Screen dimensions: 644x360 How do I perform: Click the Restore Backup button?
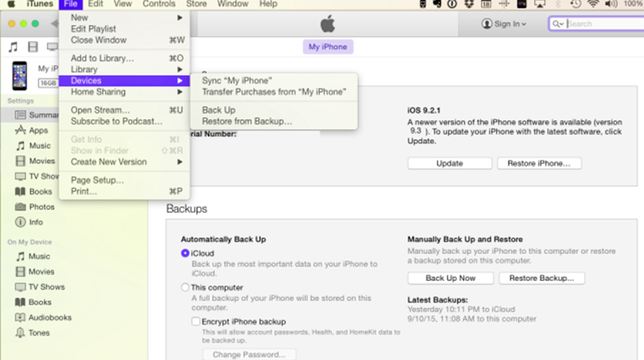(x=542, y=278)
